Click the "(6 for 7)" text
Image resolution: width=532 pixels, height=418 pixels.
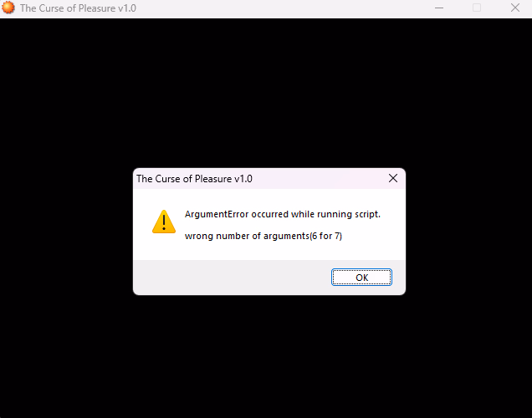pos(326,236)
